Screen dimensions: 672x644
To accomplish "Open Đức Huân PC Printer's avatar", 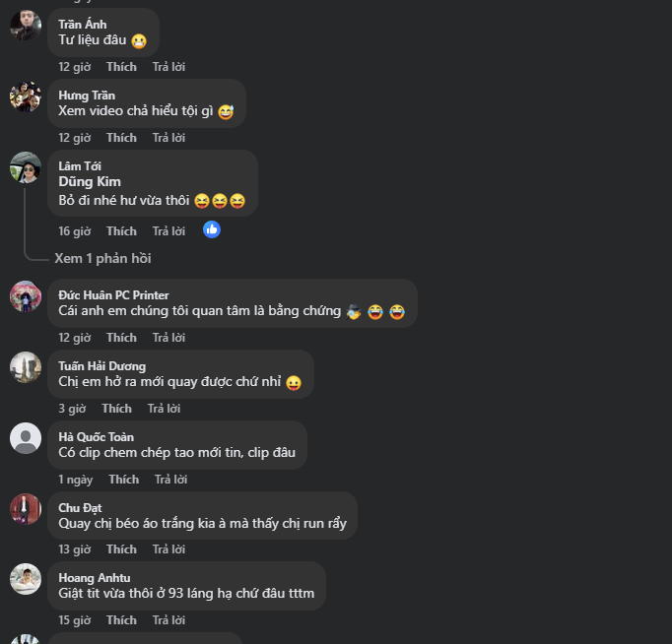I will 26,296.
